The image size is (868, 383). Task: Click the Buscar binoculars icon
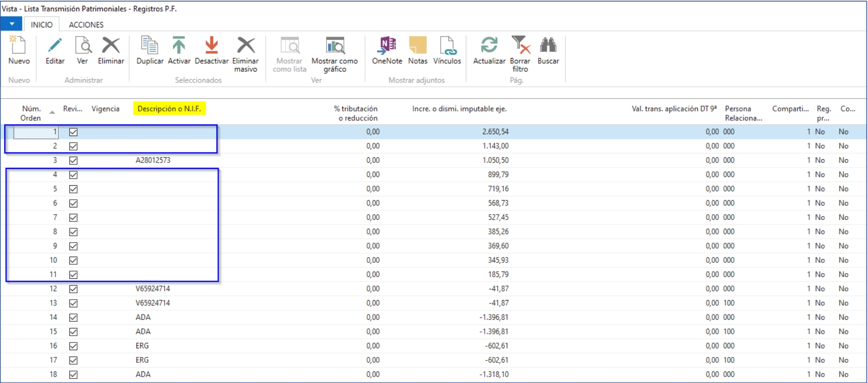(x=548, y=45)
